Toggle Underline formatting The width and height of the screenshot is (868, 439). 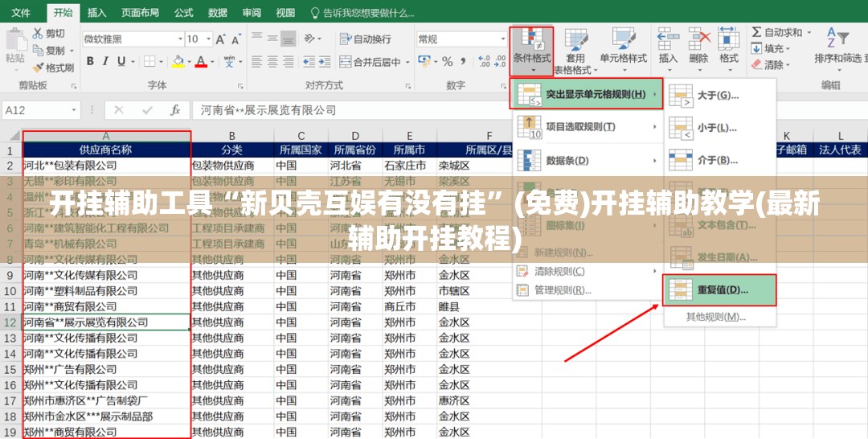(121, 61)
